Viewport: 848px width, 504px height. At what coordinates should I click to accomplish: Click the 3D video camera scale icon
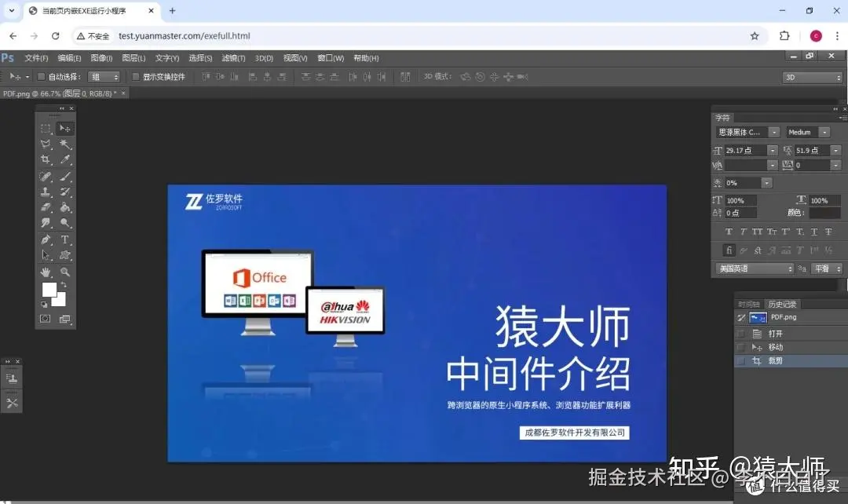522,77
